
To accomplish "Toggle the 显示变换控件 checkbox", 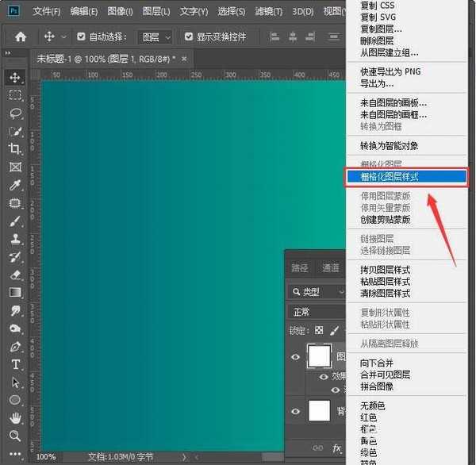I will (188, 37).
